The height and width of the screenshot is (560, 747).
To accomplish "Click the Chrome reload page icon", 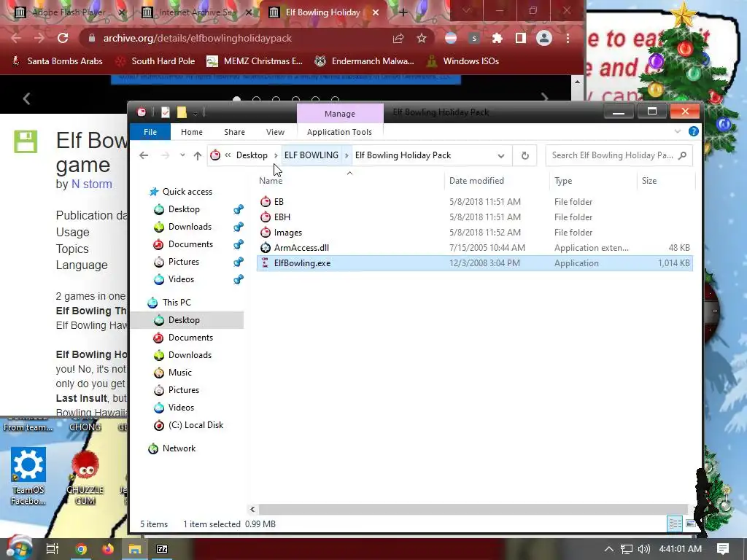I will coord(63,38).
